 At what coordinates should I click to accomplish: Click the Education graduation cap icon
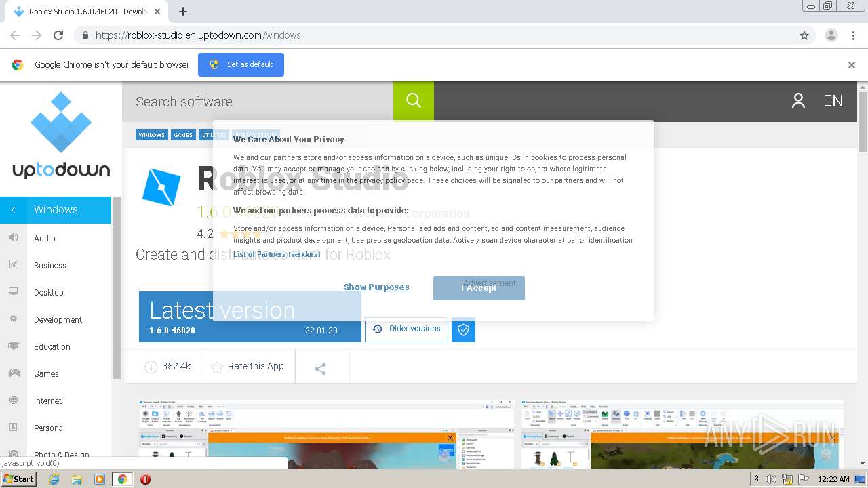click(x=14, y=346)
